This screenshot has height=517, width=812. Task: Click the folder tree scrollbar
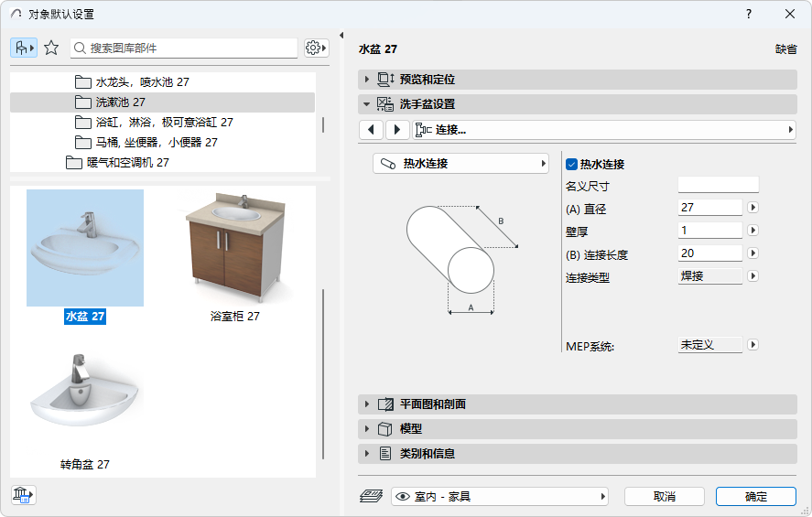click(x=323, y=124)
